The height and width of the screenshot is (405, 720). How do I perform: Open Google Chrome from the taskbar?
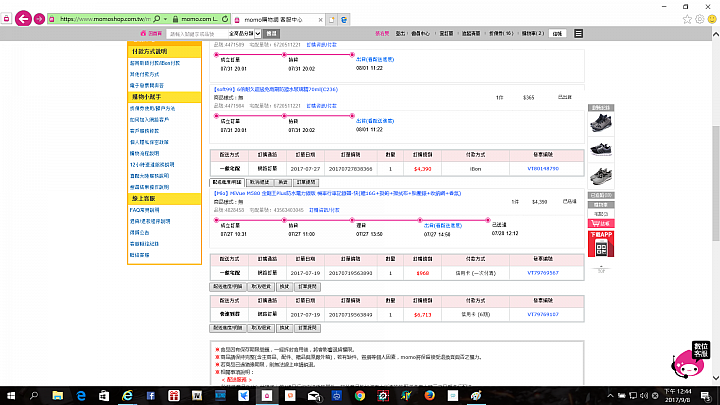[360, 395]
